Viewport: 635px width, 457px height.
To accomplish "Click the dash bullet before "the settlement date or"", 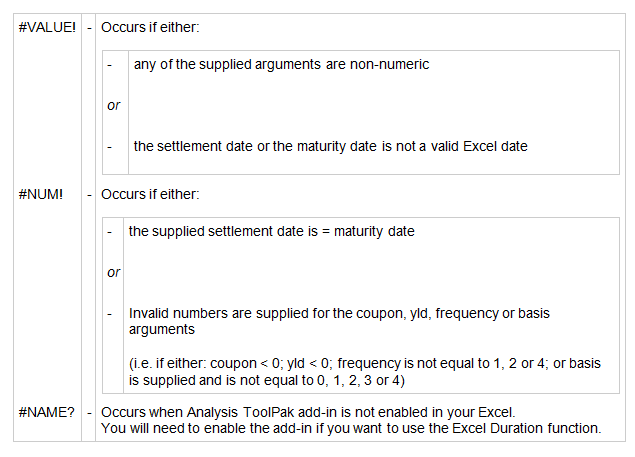I will 109,146.
